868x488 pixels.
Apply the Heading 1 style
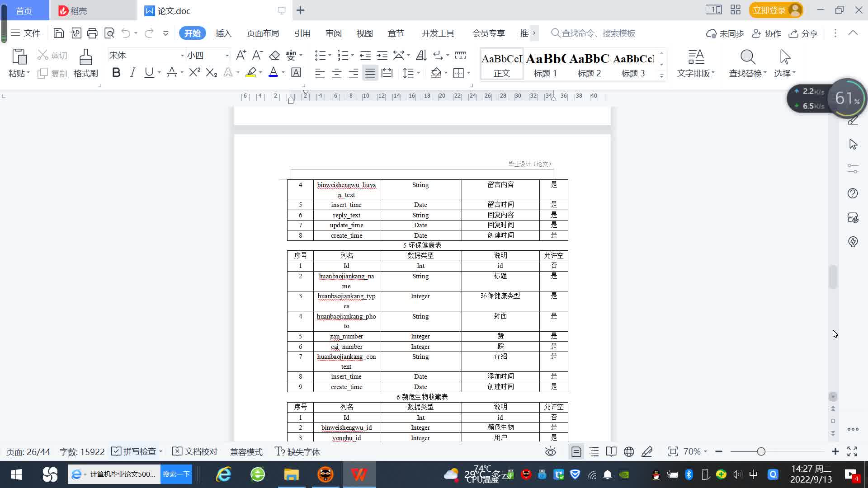tap(545, 64)
